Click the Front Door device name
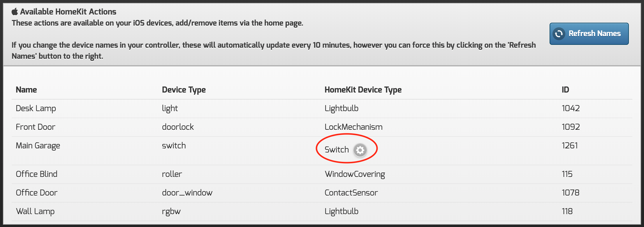 click(x=36, y=127)
